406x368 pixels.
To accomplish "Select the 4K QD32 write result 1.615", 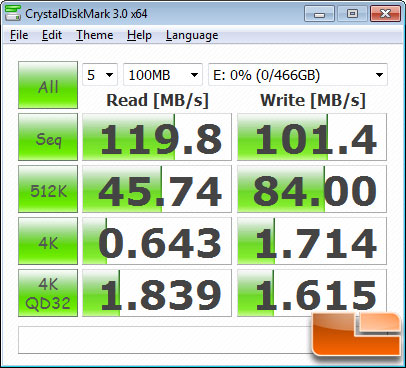I will click(312, 293).
